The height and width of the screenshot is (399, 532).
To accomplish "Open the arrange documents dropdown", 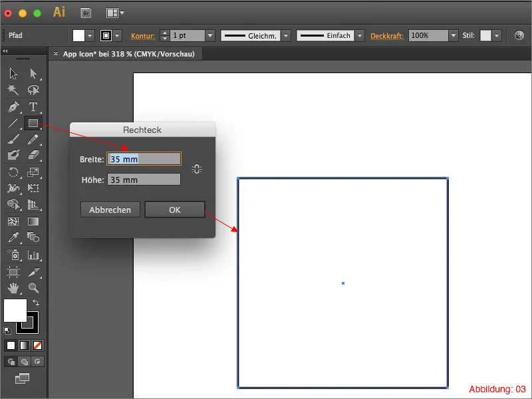I will (x=115, y=13).
